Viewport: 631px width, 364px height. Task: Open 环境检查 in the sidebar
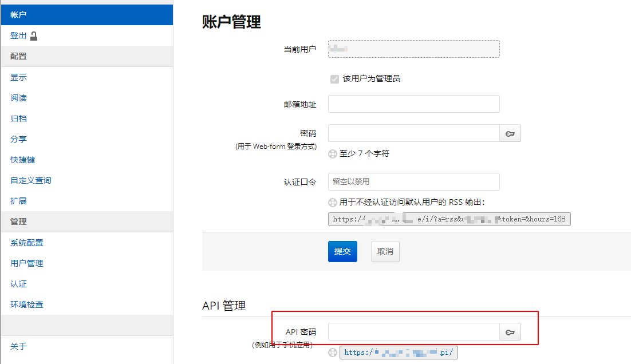[26, 304]
